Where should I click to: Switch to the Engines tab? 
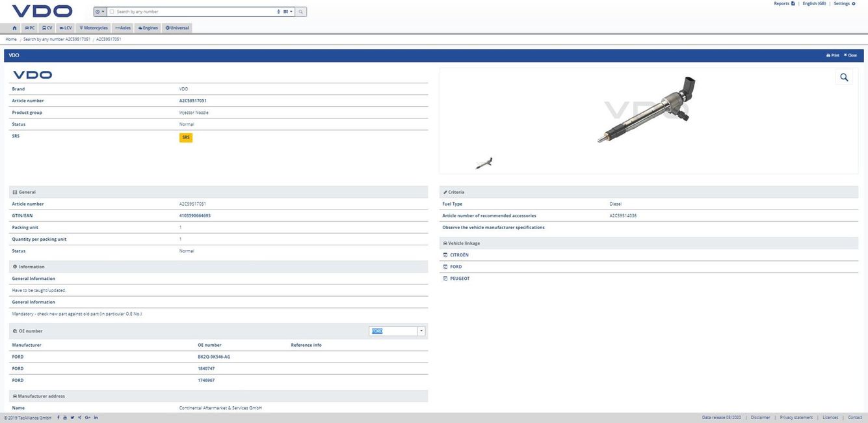tap(148, 28)
